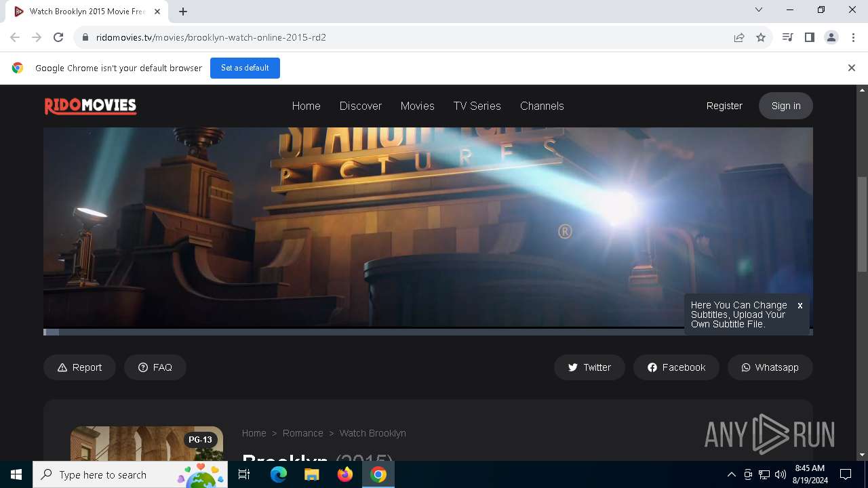Click the page vertical scrollbar thumb
The image size is (868, 488).
point(863,224)
